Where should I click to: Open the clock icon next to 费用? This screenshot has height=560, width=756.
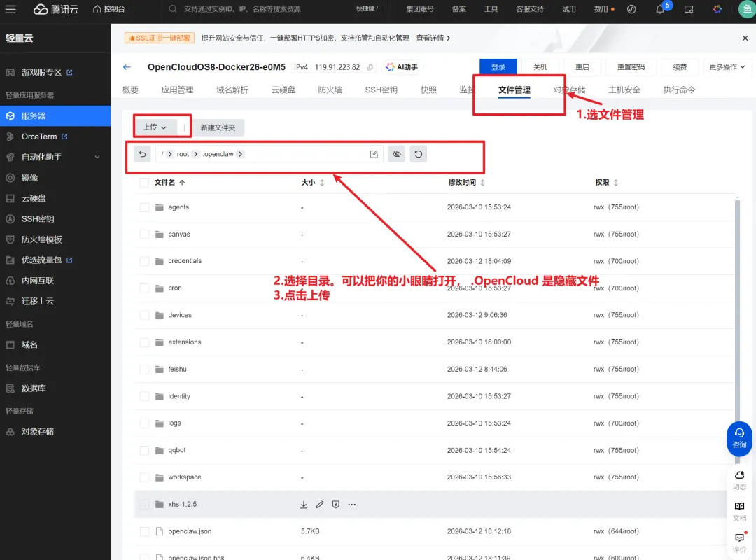[x=631, y=9]
